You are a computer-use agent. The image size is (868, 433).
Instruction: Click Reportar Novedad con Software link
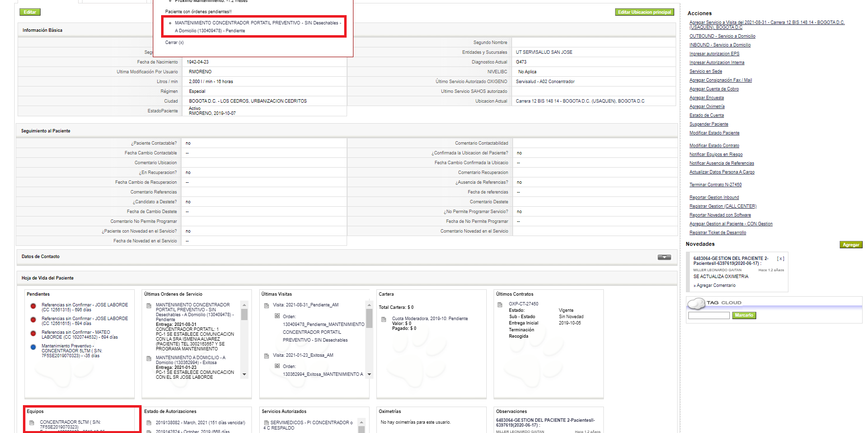click(720, 215)
